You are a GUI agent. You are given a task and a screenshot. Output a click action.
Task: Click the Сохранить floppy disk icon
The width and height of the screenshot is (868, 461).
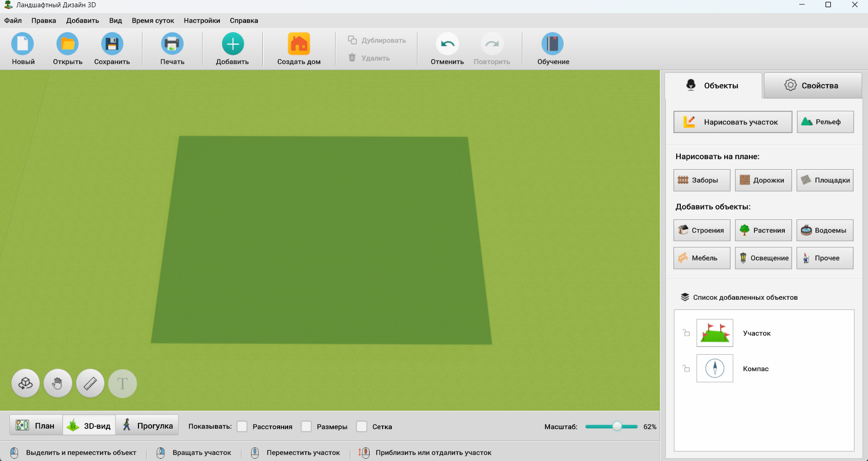[x=112, y=44]
